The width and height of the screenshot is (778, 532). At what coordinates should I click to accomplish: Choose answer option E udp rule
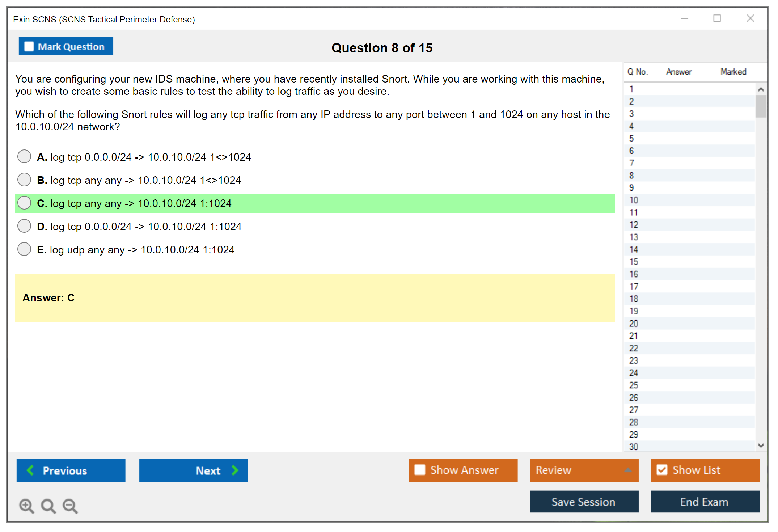coord(24,249)
